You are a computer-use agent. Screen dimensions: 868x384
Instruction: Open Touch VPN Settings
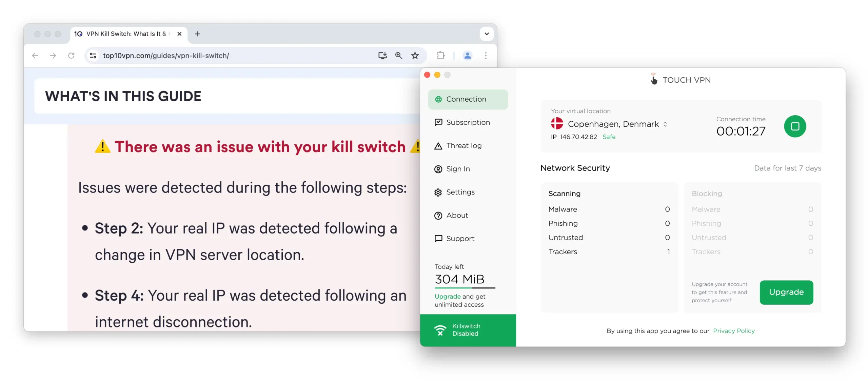(460, 192)
